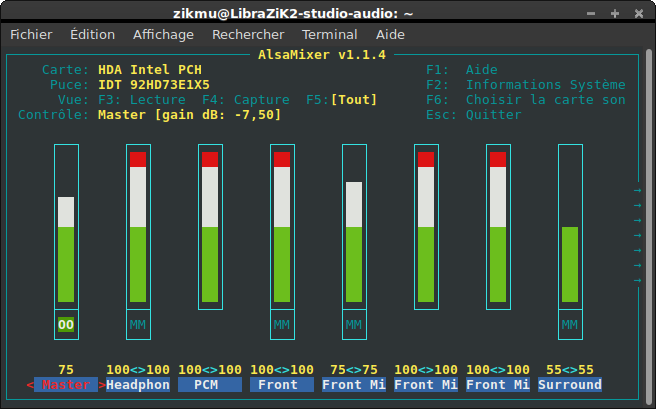
Task: Open the Aide menu
Action: [x=390, y=34]
